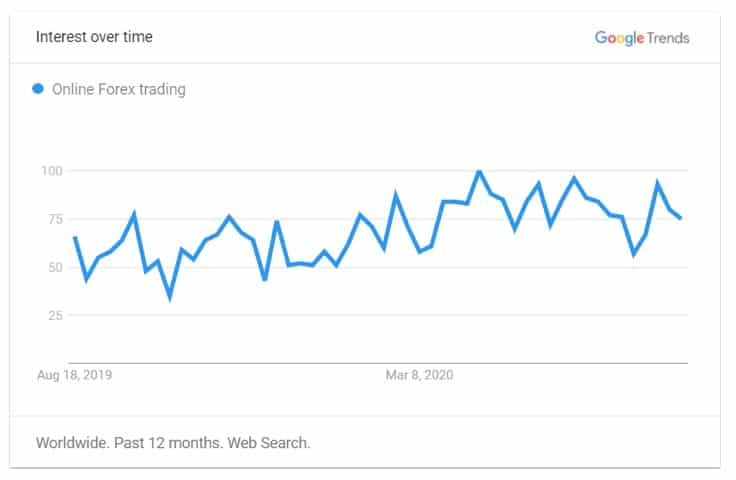The width and height of the screenshot is (736, 480).
Task: Click the rightmost end point of the line
Action: point(681,218)
